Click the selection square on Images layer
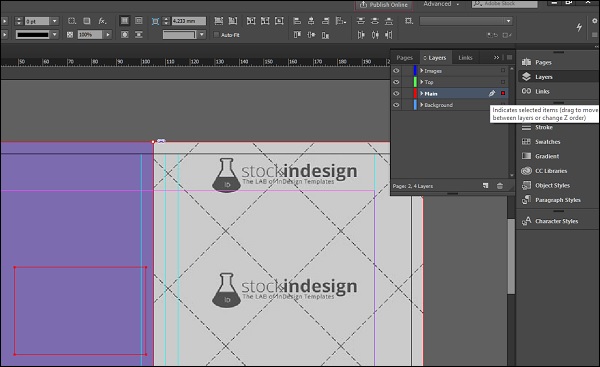 (x=503, y=70)
